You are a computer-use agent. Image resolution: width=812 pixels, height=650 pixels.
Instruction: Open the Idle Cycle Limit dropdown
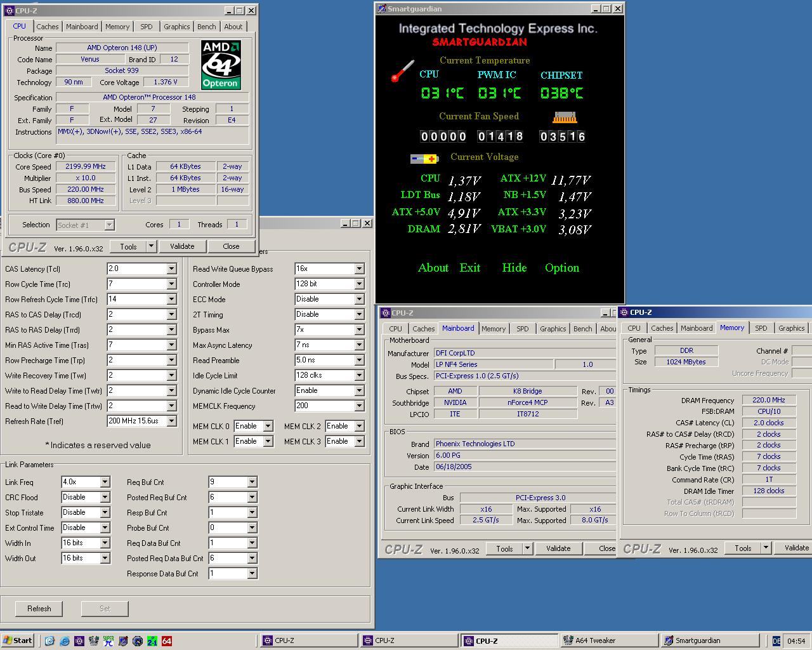359,375
